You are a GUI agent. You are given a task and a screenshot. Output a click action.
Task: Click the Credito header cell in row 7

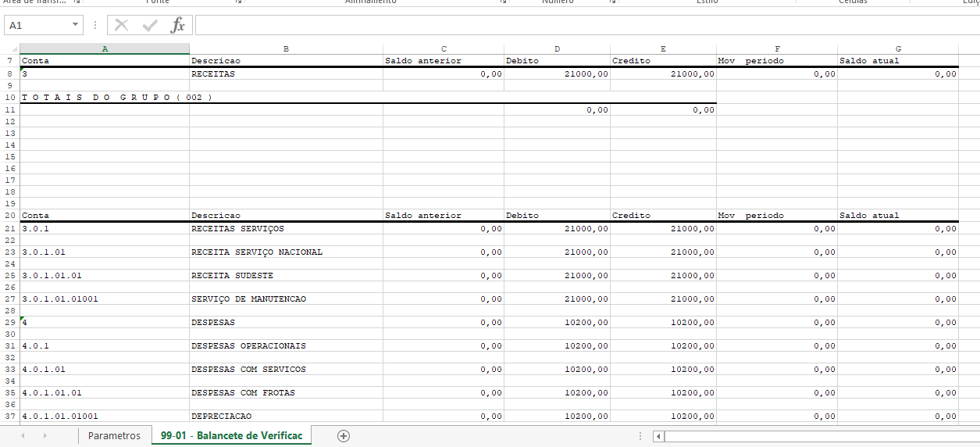[x=663, y=60]
